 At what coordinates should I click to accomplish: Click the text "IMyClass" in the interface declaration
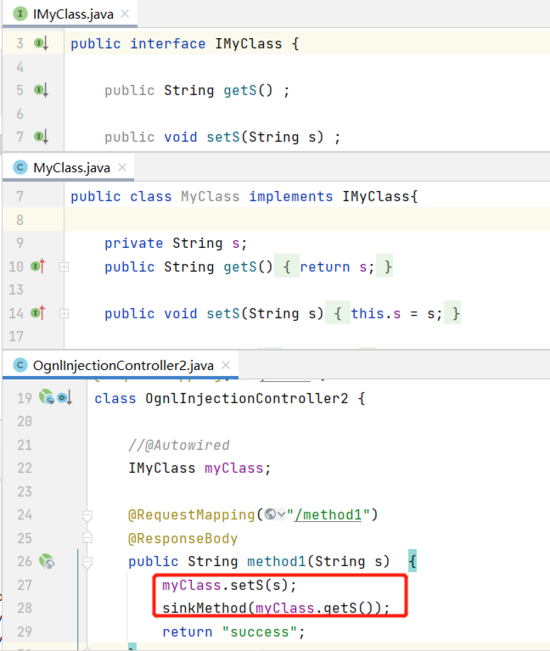248,44
